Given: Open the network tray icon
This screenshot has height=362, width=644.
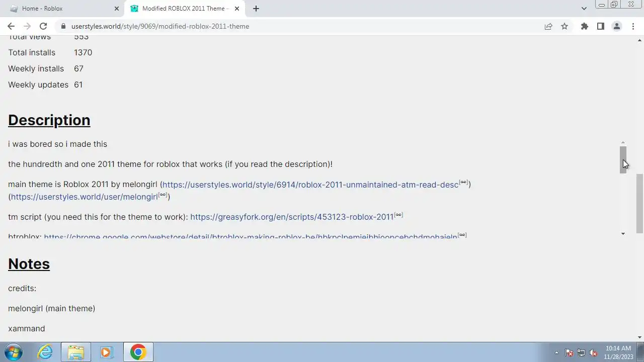Looking at the screenshot, I should coord(581,352).
